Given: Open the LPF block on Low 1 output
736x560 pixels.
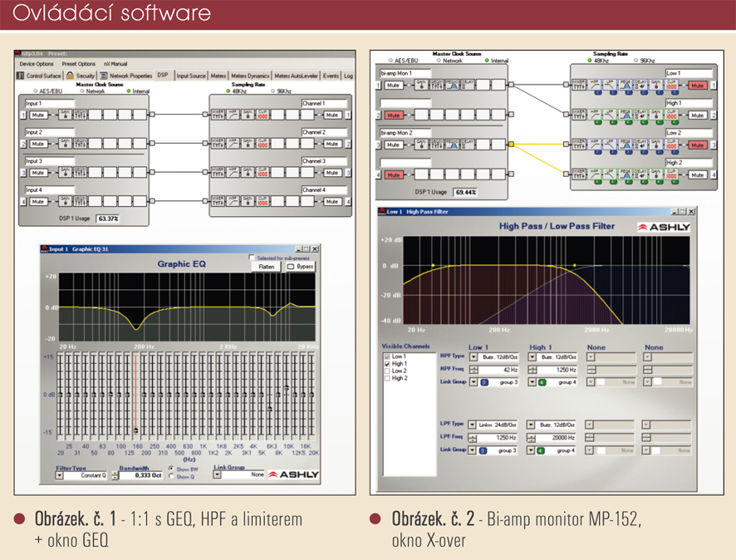Looking at the screenshot, I should click(610, 85).
